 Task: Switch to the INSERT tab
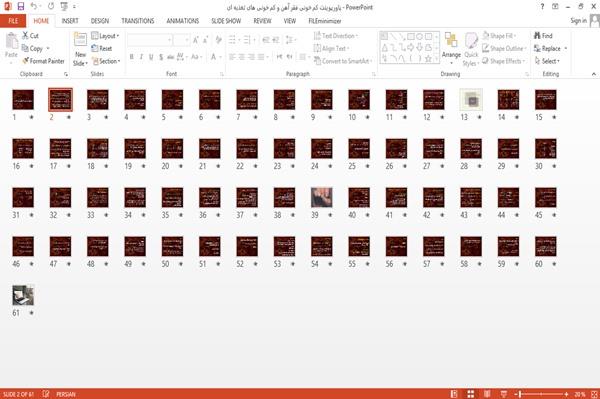point(70,21)
